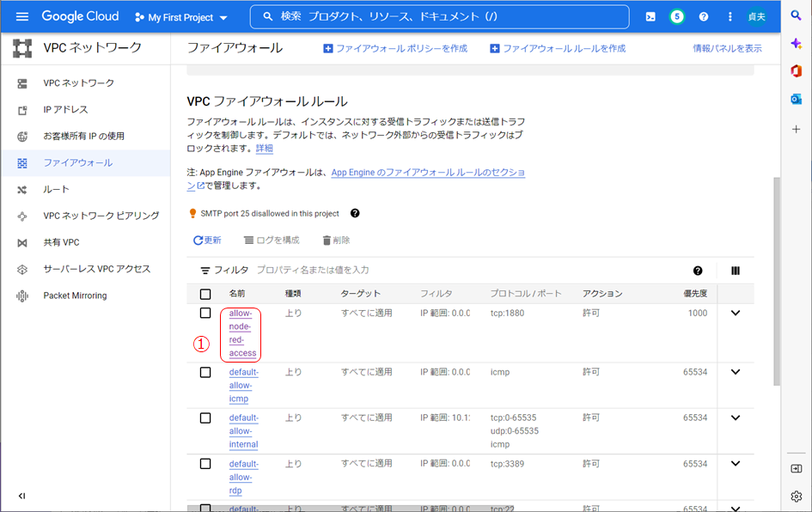
Task: Click filter help question mark icon
Action: point(698,271)
